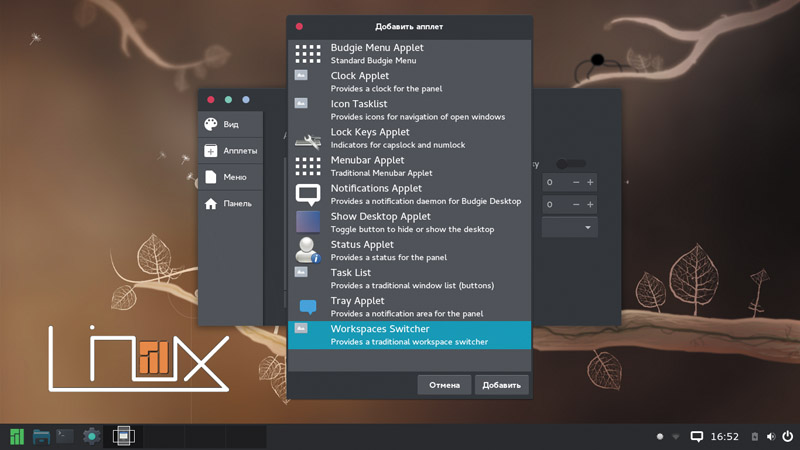
Task: Click the Clock Applet image icon
Action: (x=301, y=75)
